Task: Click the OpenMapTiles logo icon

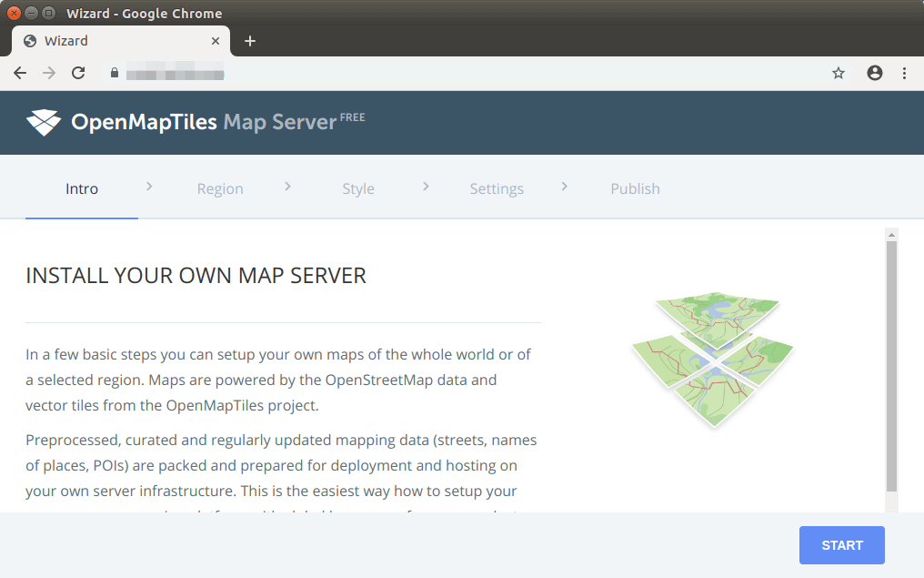Action: pyautogui.click(x=44, y=122)
